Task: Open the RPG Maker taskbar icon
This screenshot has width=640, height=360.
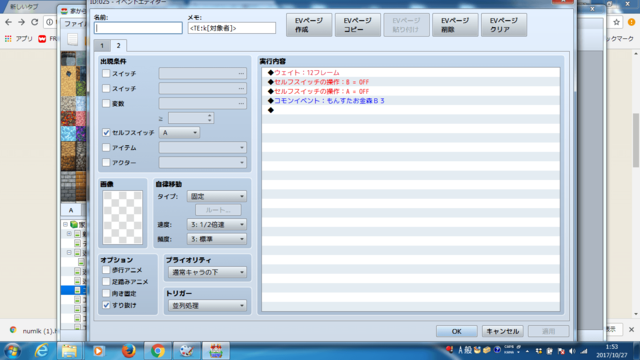Action: point(216,351)
